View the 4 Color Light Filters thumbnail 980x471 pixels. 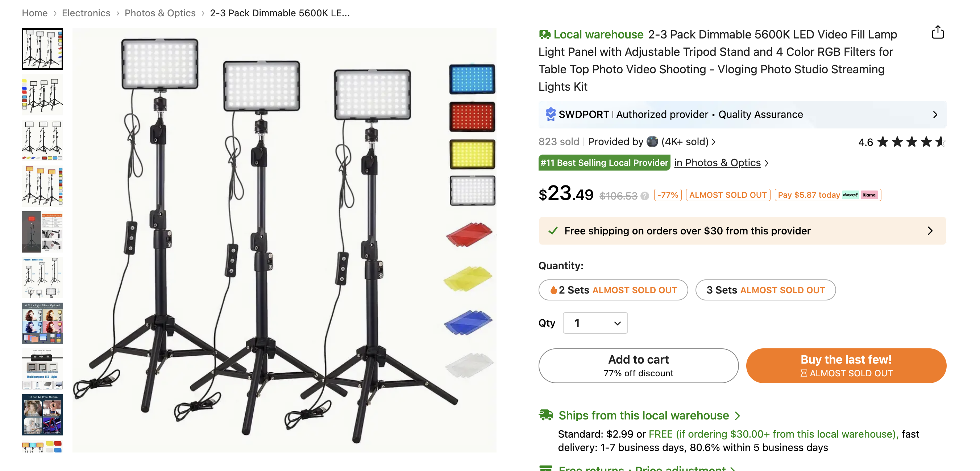tap(42, 323)
